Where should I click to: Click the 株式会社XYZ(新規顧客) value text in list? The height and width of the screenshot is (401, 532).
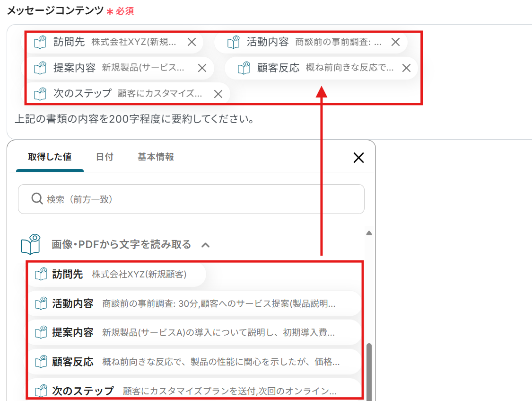tap(139, 274)
